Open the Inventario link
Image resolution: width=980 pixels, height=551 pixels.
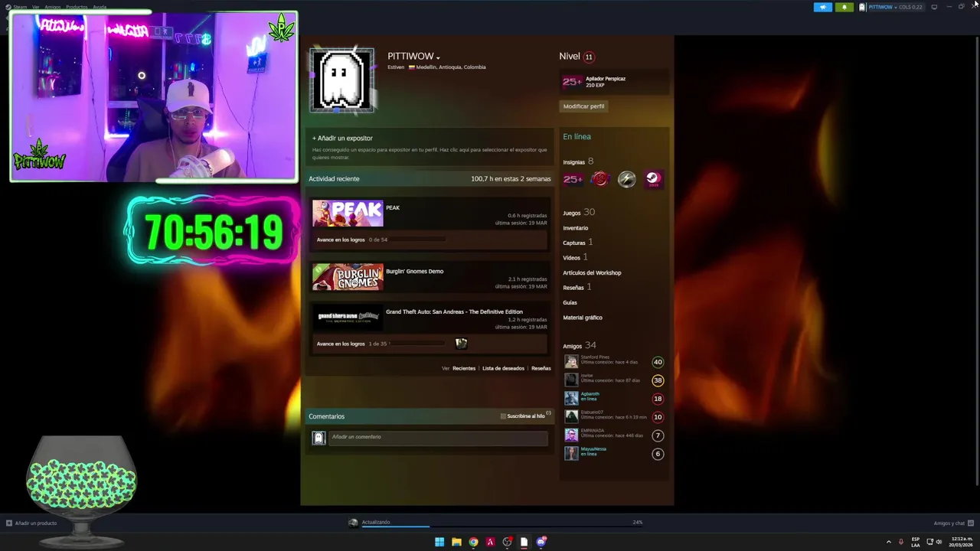click(576, 228)
